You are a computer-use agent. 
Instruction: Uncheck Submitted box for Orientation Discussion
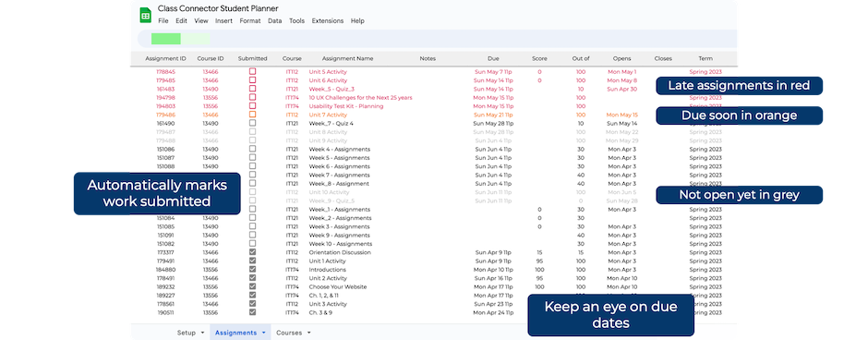(x=252, y=252)
